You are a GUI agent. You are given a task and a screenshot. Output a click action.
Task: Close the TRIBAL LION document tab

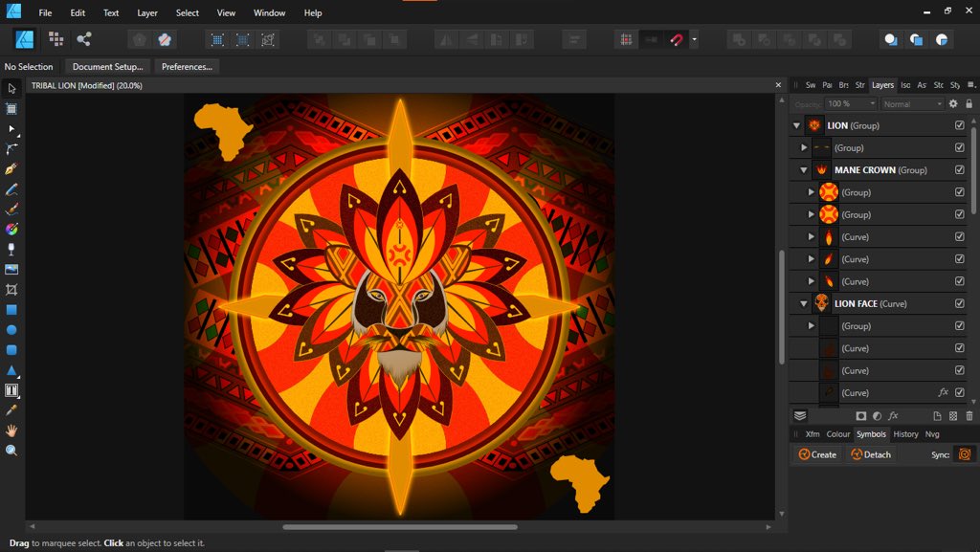pyautogui.click(x=778, y=85)
